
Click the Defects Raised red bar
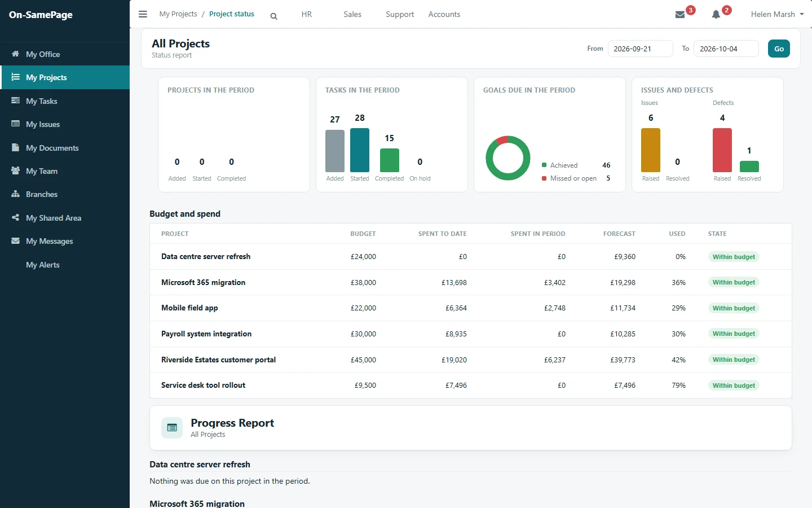pos(722,150)
